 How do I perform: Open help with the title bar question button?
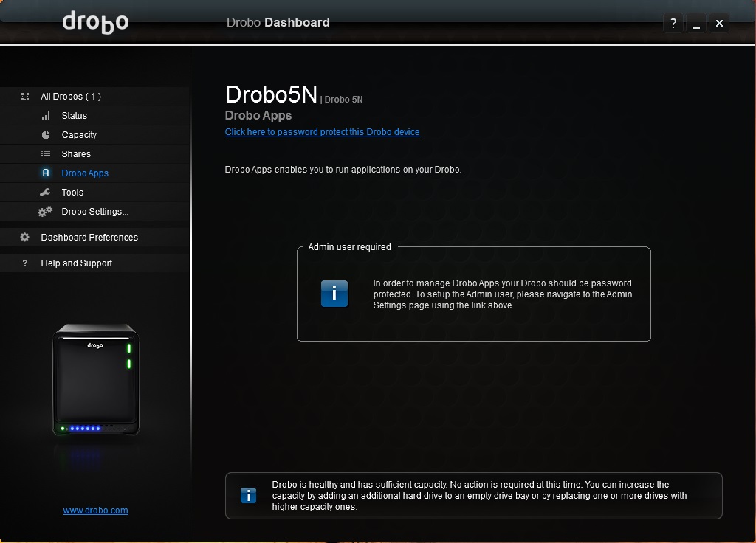(x=673, y=23)
